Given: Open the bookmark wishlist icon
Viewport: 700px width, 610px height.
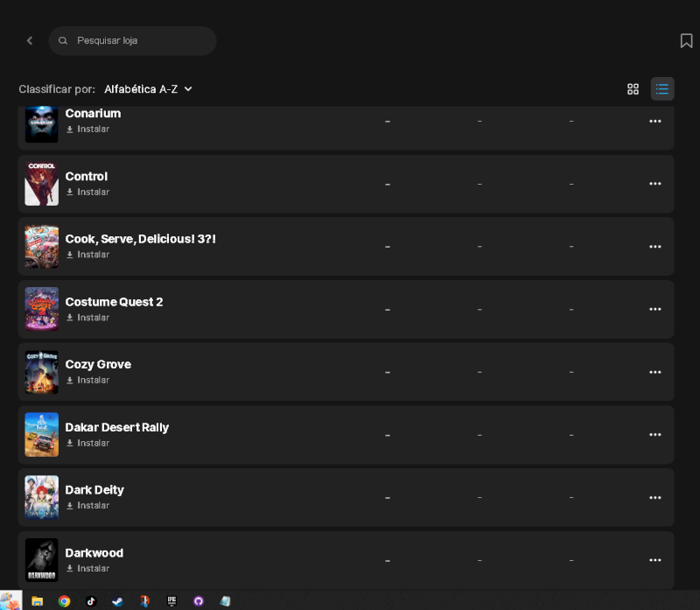Looking at the screenshot, I should point(686,40).
